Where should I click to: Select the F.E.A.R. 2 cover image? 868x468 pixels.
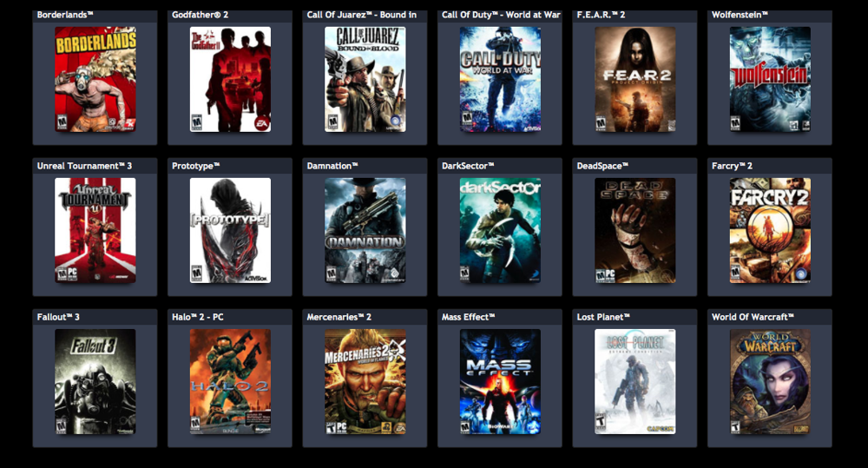(x=635, y=79)
